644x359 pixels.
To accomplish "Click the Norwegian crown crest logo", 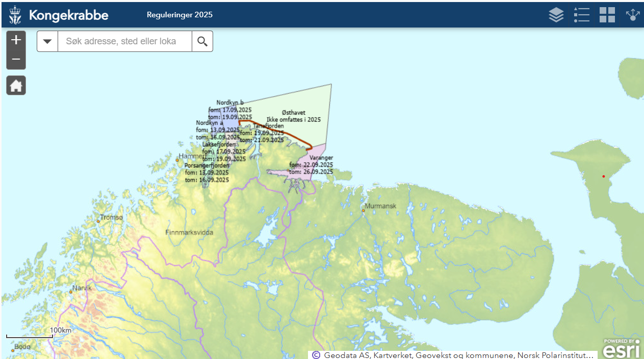I will pyautogui.click(x=16, y=15).
